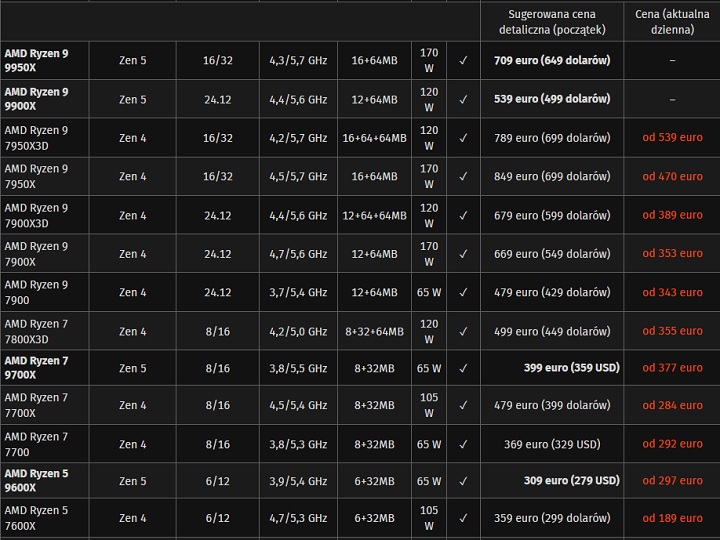Screen dimensions: 720x540
Task: Open the 'od 470 euro' price link
Action: click(672, 177)
